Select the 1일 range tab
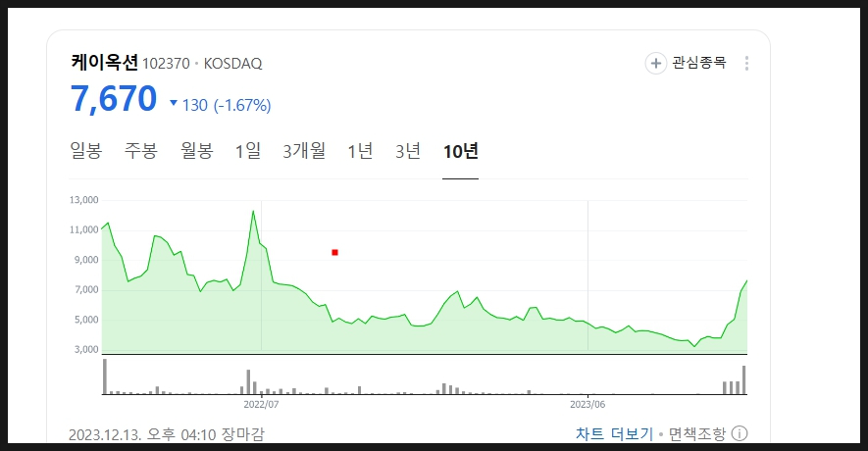The width and height of the screenshot is (868, 451). click(248, 151)
